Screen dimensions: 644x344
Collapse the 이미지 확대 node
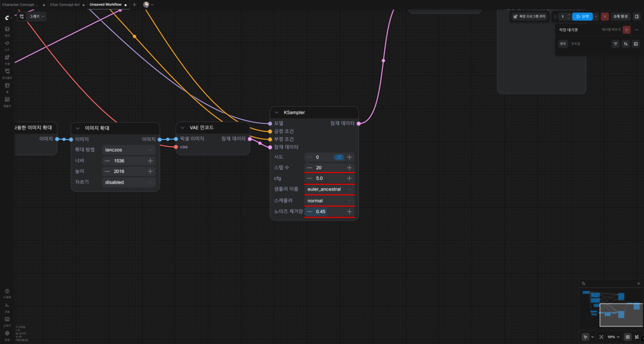point(77,128)
